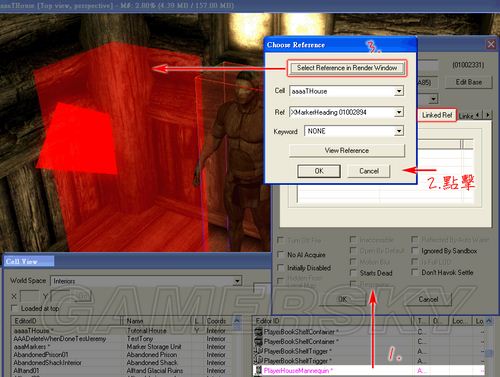
Task: Click the View Reference button
Action: (347, 150)
